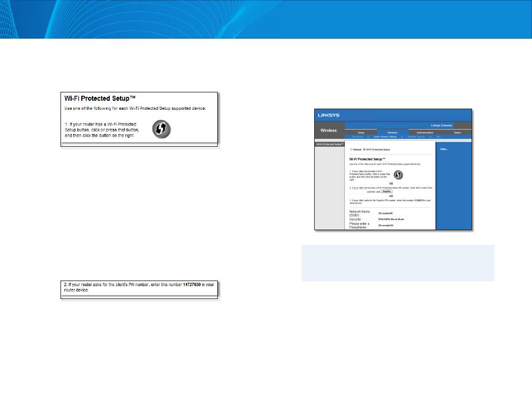The width and height of the screenshot is (532, 411).
Task: Click the Wi-Fi Protected Setup instruction screenshot
Action: (139, 119)
